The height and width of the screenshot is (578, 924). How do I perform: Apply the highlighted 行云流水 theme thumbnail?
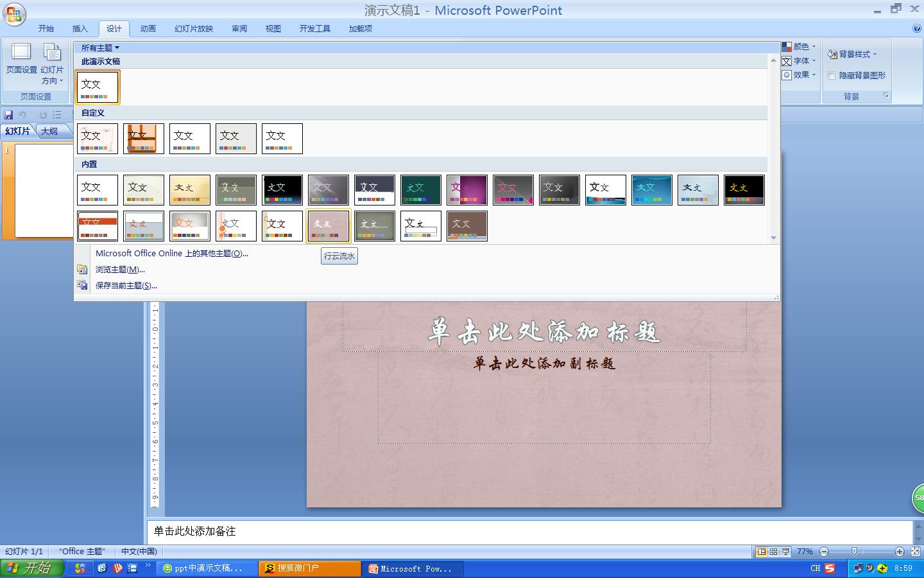click(329, 226)
